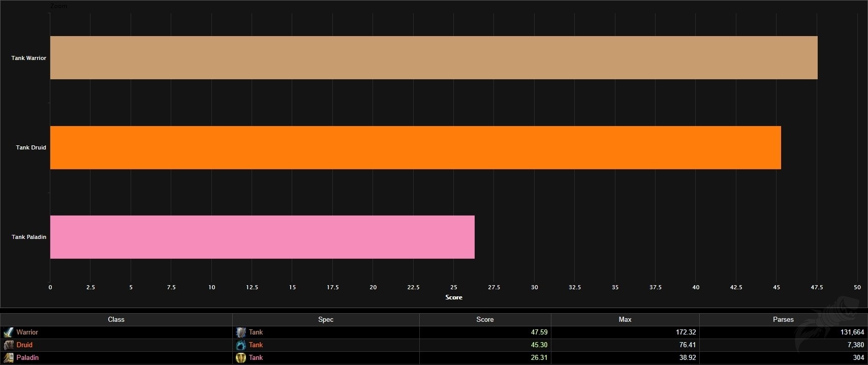
Task: Open the Paladin class link
Action: (27, 358)
